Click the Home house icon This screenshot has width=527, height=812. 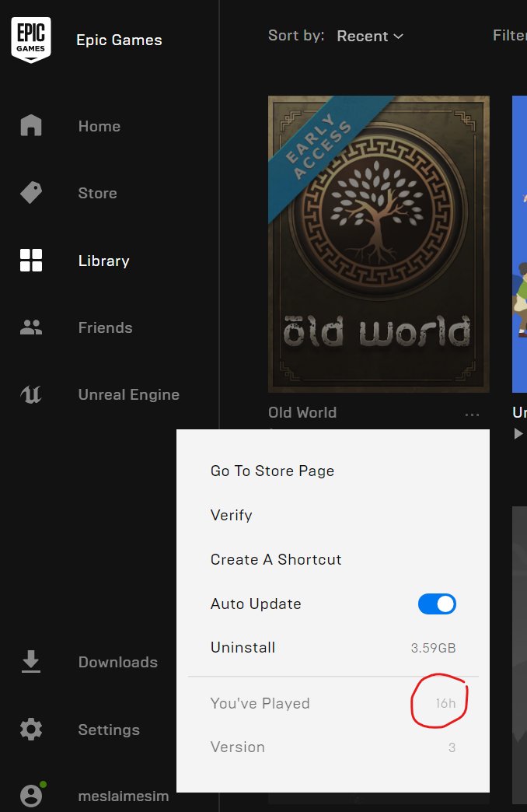pos(31,125)
